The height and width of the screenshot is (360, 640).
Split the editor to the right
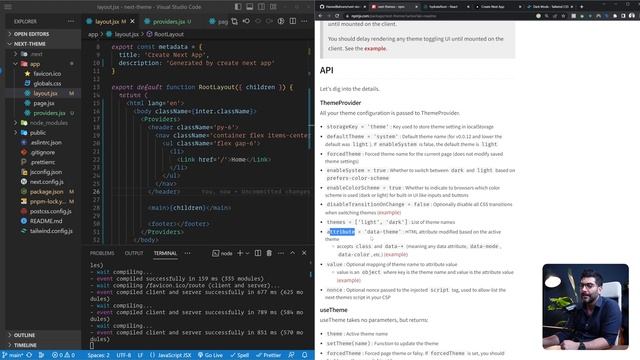point(293,21)
